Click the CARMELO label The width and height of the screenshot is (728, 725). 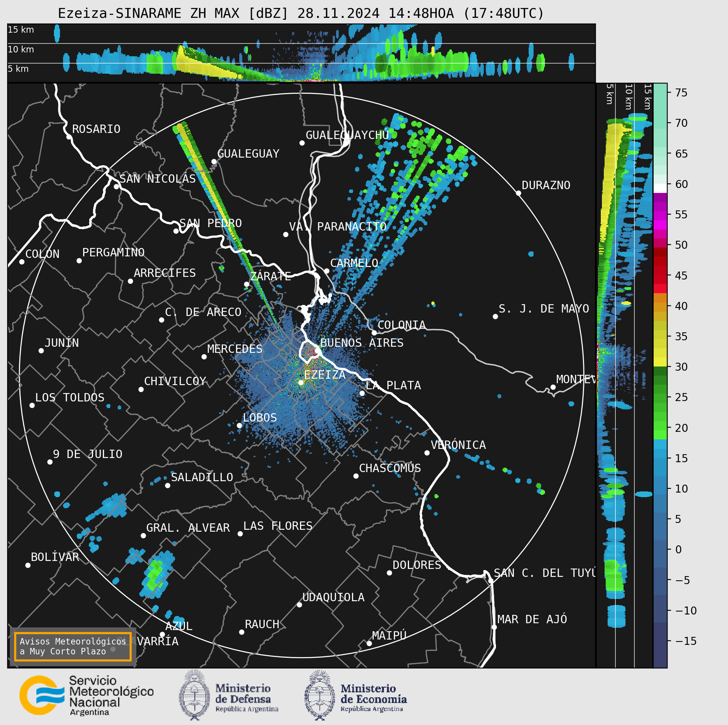pos(354,263)
